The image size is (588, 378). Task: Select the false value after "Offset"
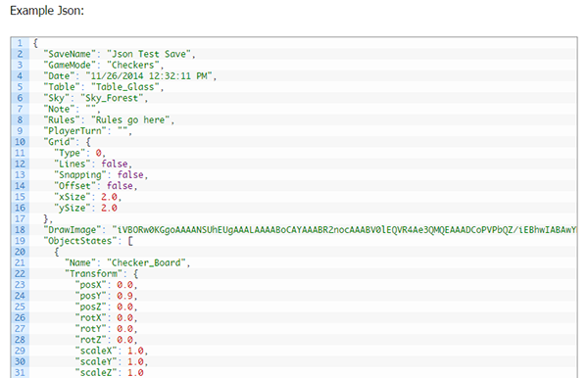click(120, 186)
